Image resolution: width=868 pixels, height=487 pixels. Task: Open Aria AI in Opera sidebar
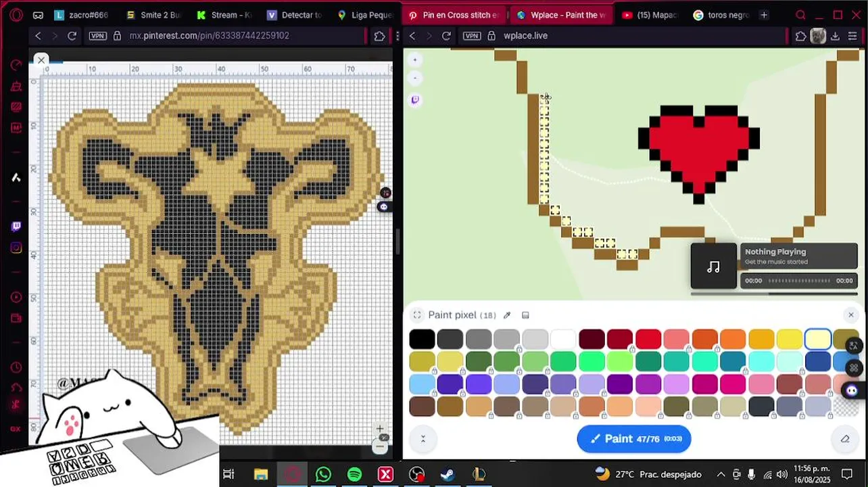tap(16, 177)
